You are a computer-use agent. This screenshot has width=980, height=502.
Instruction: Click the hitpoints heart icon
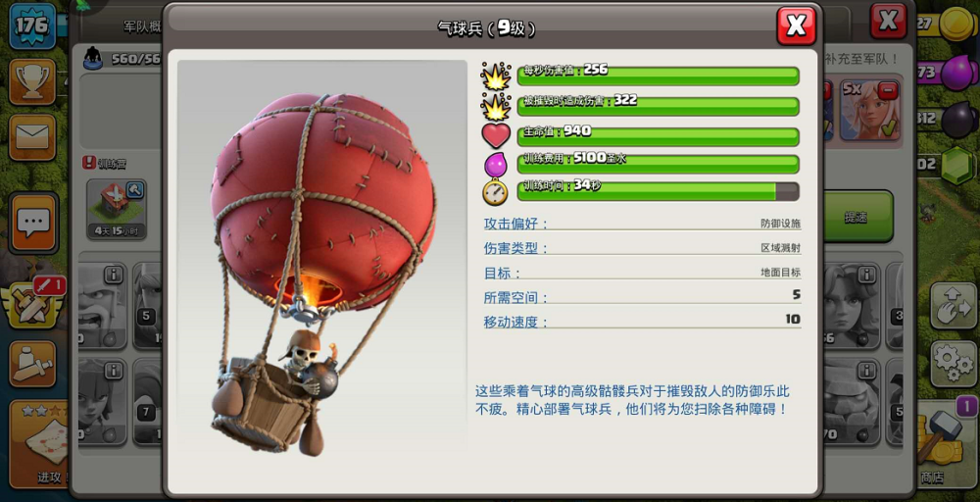click(x=496, y=134)
